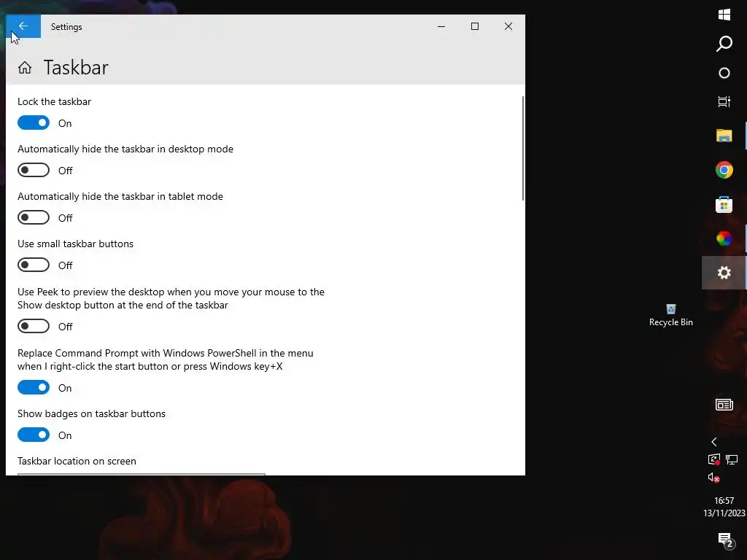Open taskbar Search magnifier
This screenshot has height=560, width=747.
724,44
